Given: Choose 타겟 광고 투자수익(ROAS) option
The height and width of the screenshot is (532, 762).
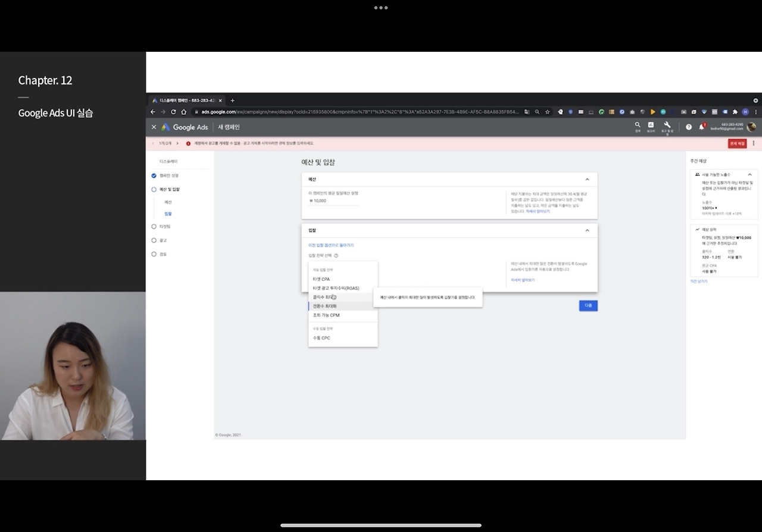Looking at the screenshot, I should click(343, 288).
